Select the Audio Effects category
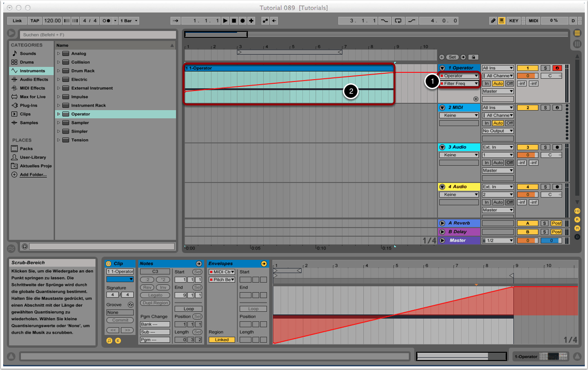This screenshot has width=588, height=370. click(34, 80)
